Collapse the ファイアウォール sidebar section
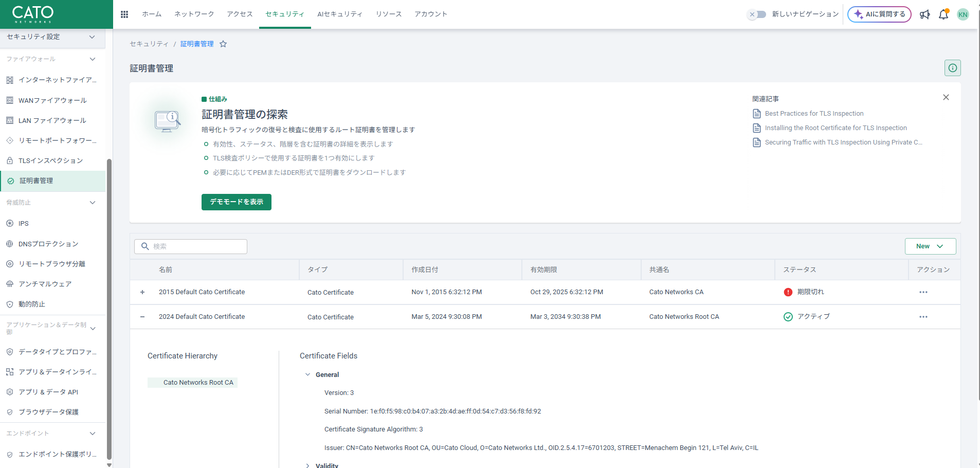 tap(93, 59)
